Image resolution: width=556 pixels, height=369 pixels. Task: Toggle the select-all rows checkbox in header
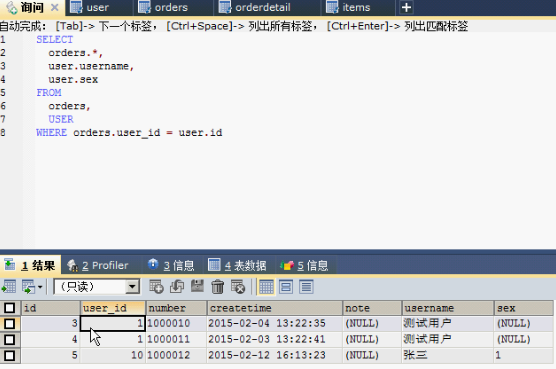coord(10,308)
